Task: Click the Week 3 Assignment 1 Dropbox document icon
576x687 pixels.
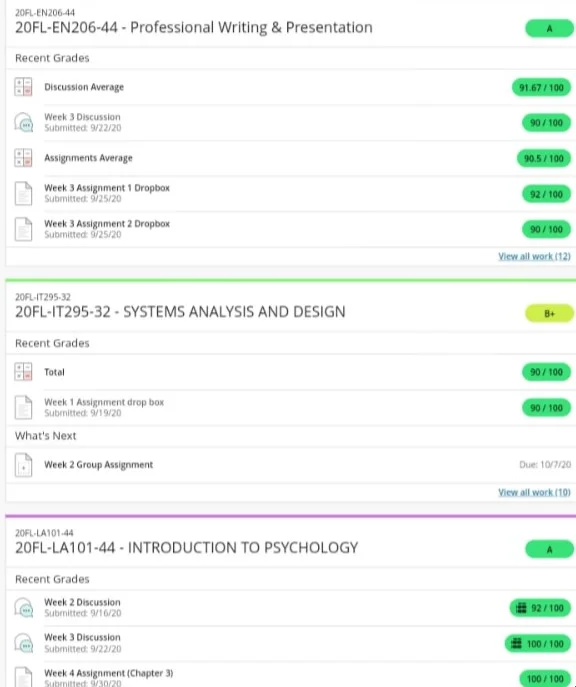Action: (x=23, y=193)
